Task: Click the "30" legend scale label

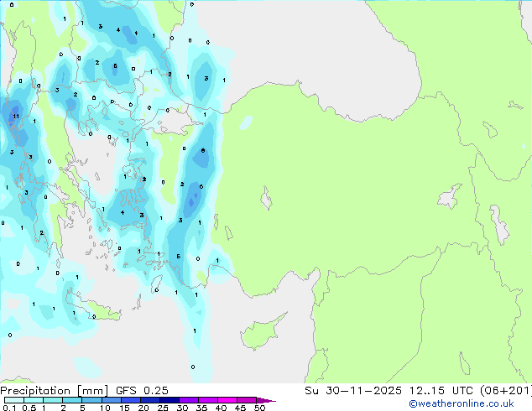Action: coord(183,408)
